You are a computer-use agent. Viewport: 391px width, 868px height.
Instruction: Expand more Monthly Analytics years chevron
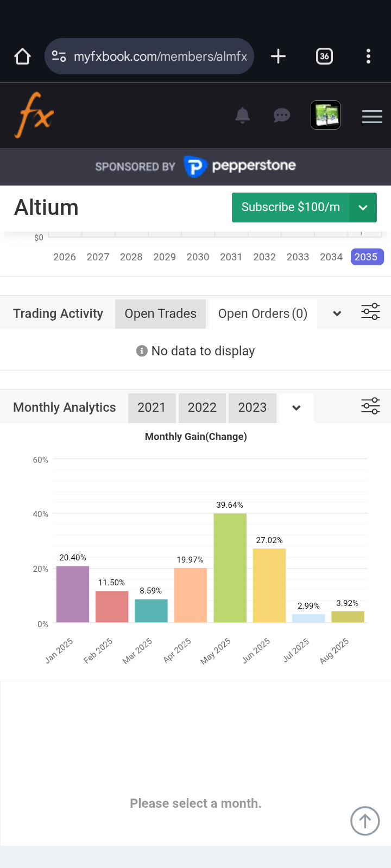click(296, 408)
